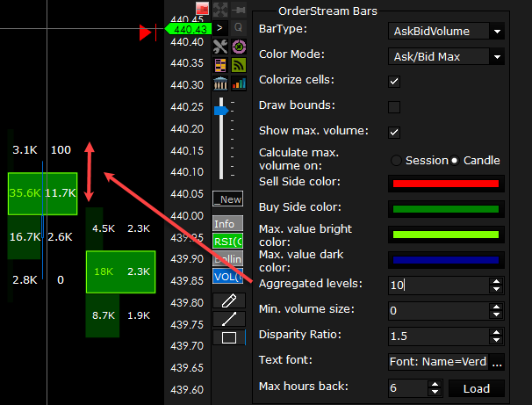This screenshot has height=405, width=532.
Task: Click the green RSS feed icon
Action: 239,65
